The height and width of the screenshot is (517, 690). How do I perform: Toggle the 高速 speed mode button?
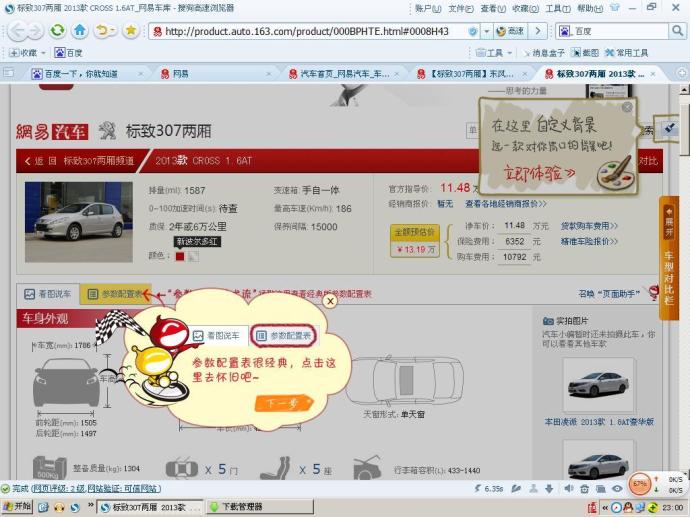[510, 31]
